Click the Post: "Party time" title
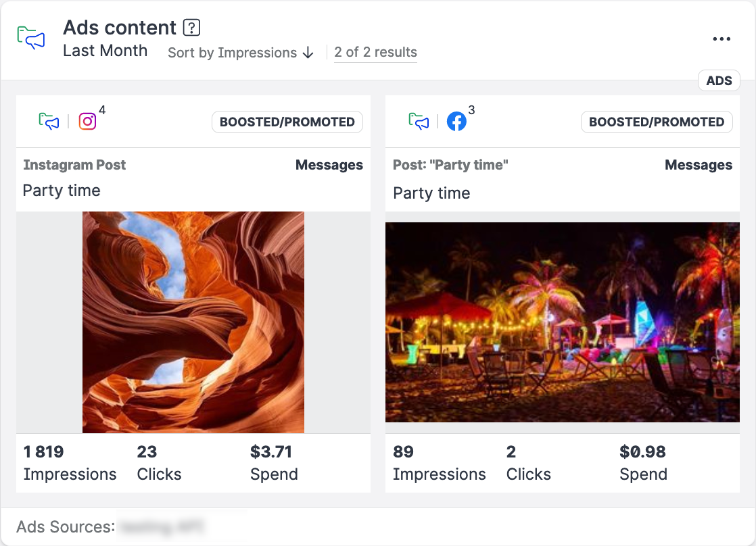This screenshot has width=756, height=546. tap(450, 165)
